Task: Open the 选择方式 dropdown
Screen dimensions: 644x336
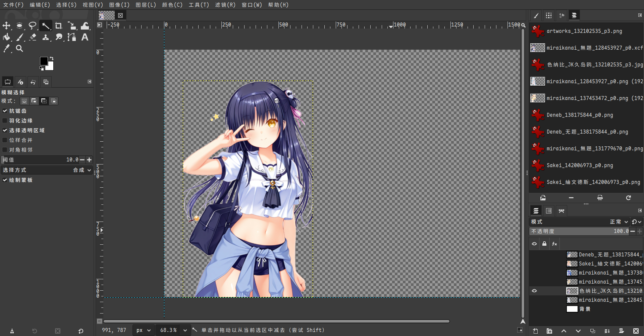Action: pos(47,170)
